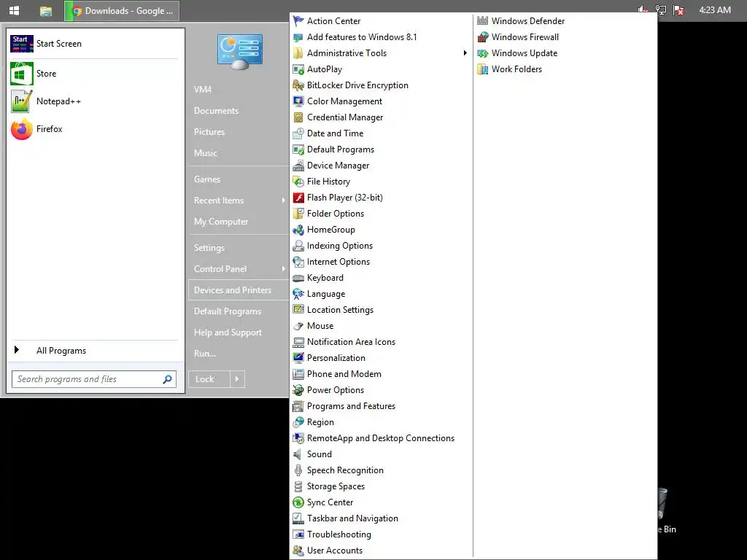Open Default Programs in right start column
The image size is (747, 560).
(x=228, y=311)
